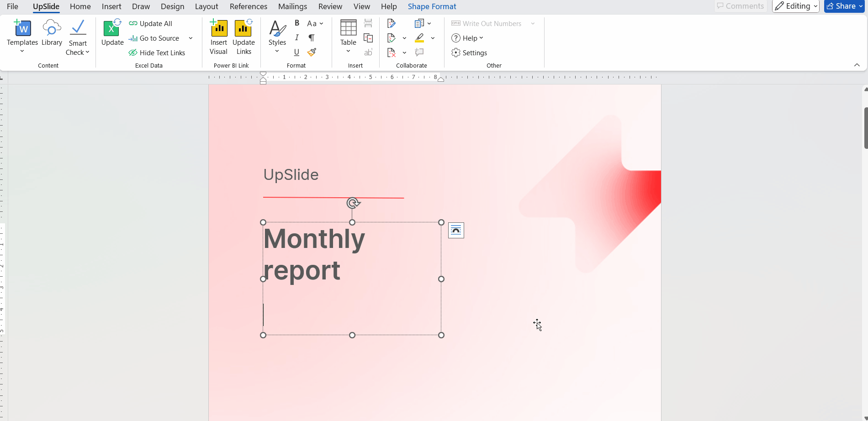The width and height of the screenshot is (868, 421).
Task: Click the new comment icon in Collaborate
Action: pyautogui.click(x=419, y=53)
